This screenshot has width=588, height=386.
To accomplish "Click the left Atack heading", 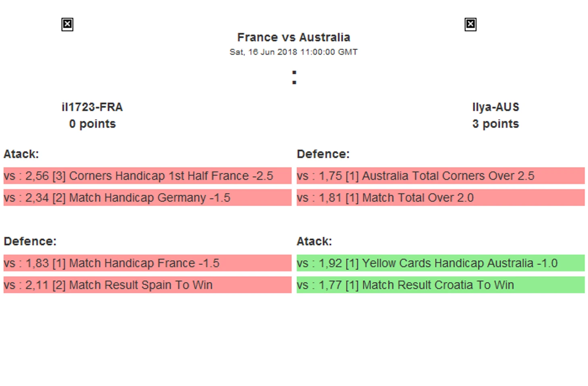I will coord(21,154).
